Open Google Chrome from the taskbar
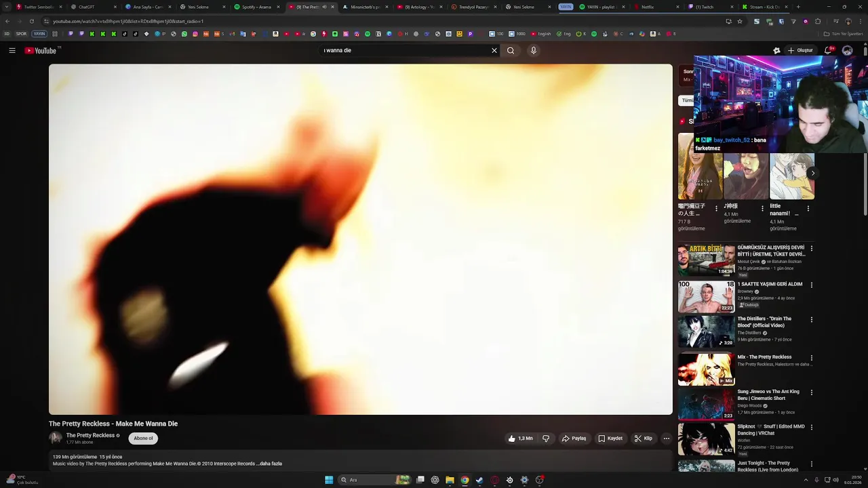The image size is (868, 488). tap(465, 480)
